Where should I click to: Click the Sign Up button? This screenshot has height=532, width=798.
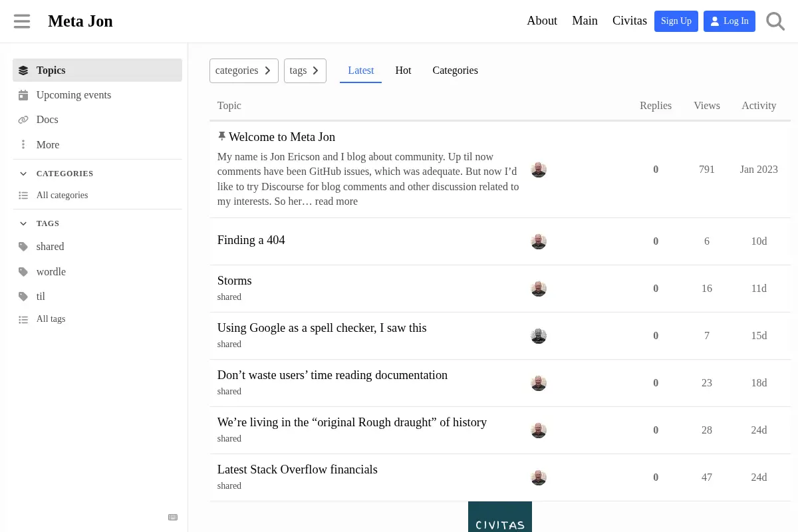point(676,21)
